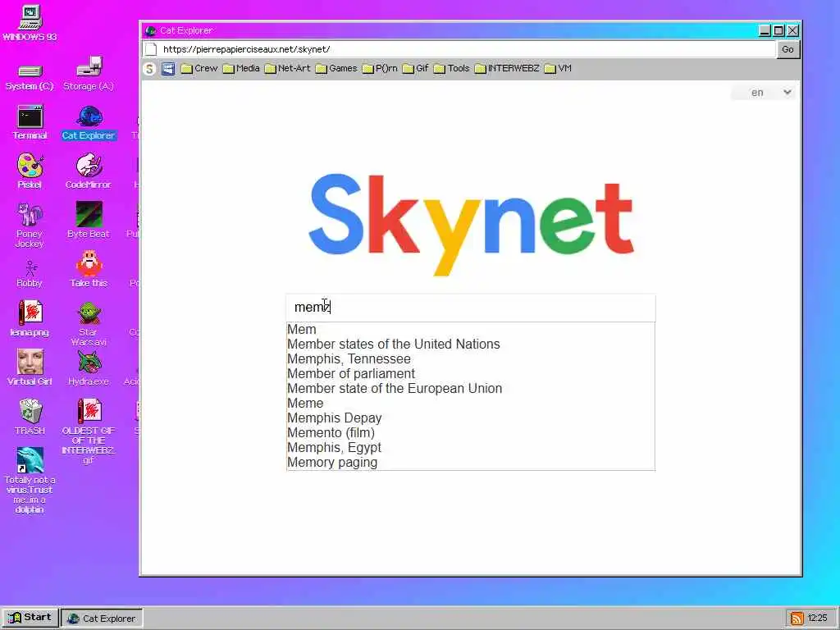Screen dimensions: 840x630
Task: Open the System (C:) drive icon
Action: (x=30, y=76)
